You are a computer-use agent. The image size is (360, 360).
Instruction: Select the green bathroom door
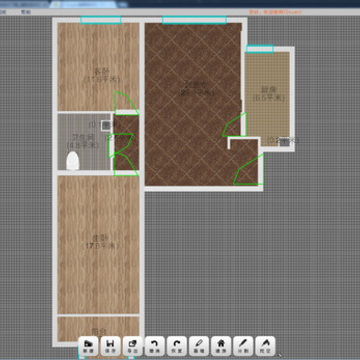[120, 145]
